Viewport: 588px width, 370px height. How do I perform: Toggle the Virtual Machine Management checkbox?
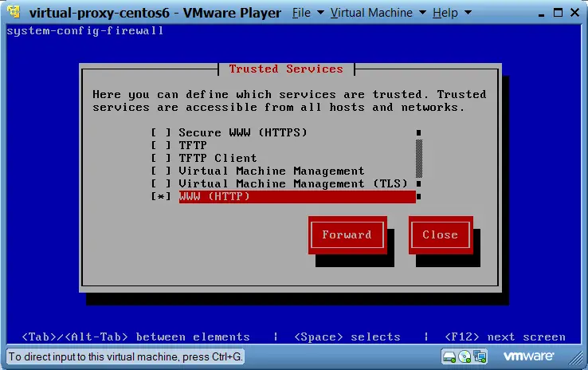pos(161,171)
